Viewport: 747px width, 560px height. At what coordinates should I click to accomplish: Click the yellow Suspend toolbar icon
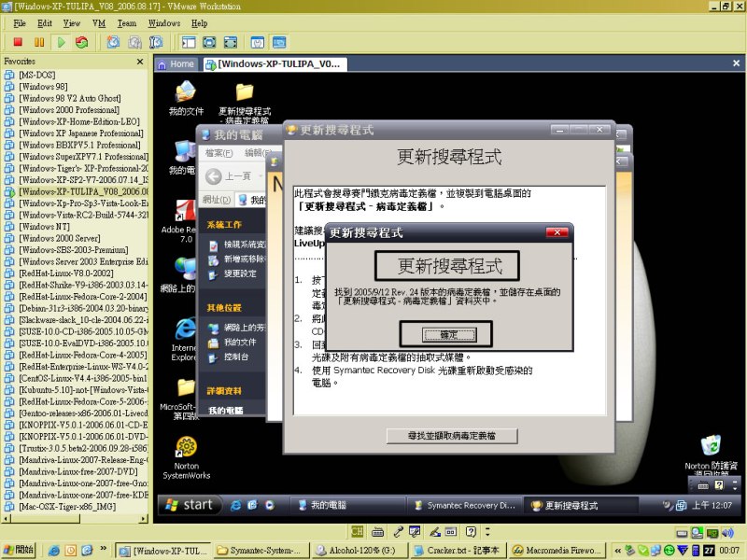pyautogui.click(x=39, y=42)
